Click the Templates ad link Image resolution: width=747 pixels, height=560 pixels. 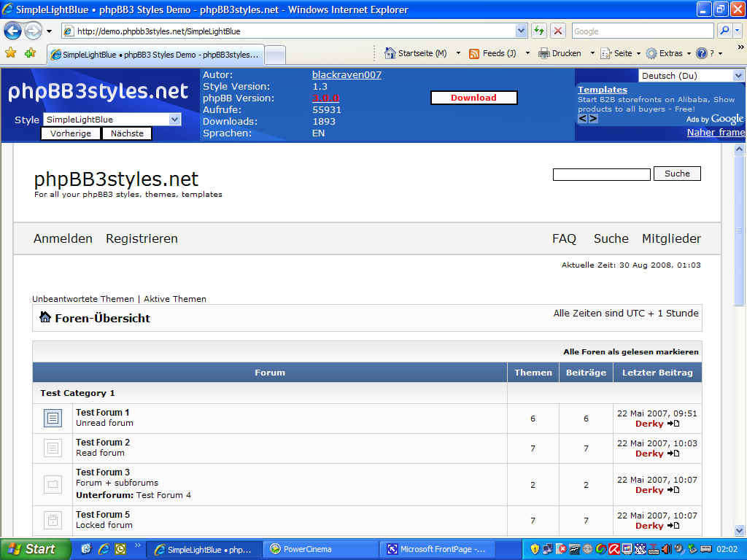(x=602, y=90)
